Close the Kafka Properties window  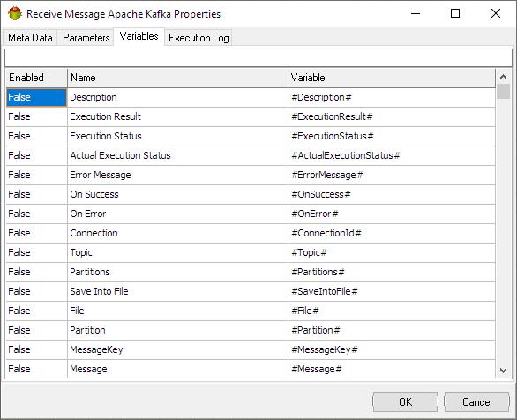tap(496, 13)
